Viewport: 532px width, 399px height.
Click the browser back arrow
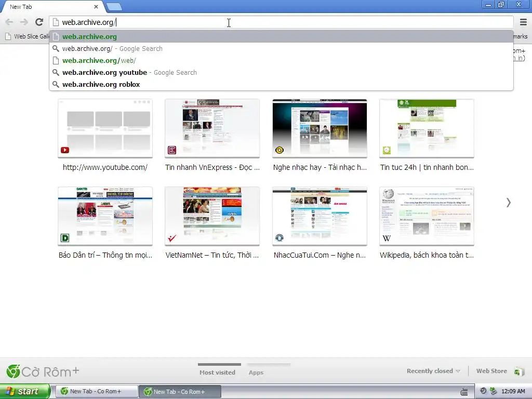click(x=9, y=22)
